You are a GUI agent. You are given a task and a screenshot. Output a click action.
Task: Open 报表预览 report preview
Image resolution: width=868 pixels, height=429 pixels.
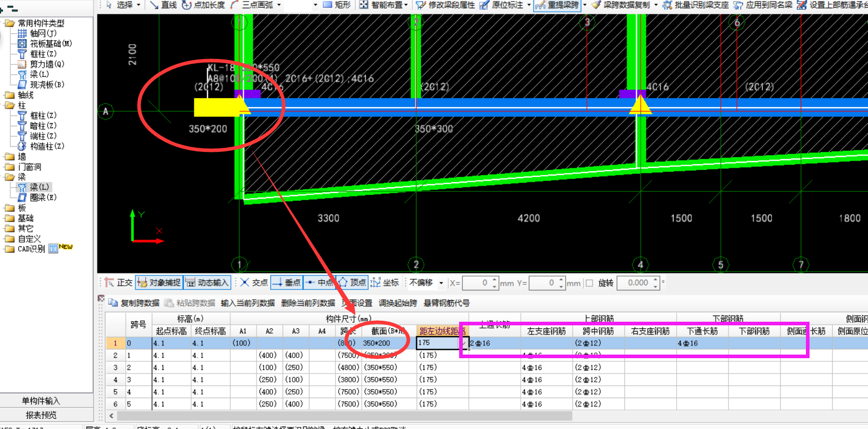tap(41, 415)
